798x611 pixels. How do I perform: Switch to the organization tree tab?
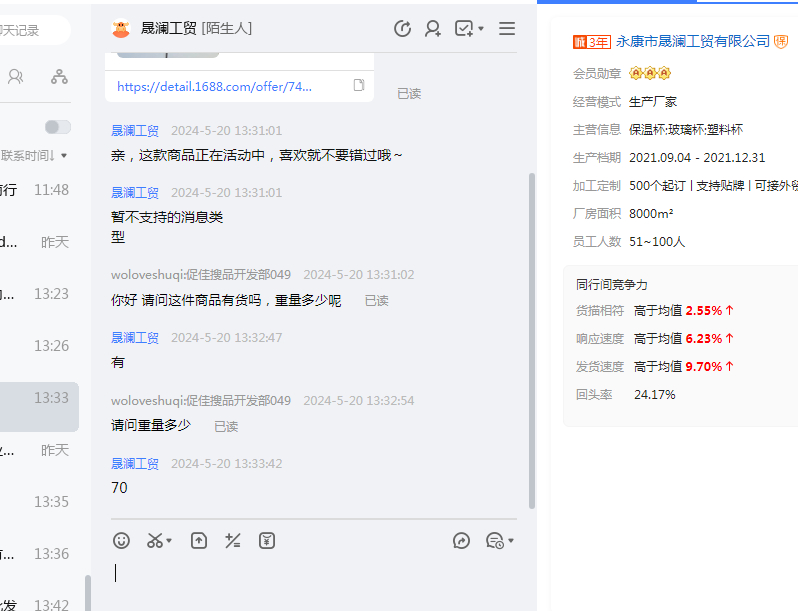[x=60, y=77]
